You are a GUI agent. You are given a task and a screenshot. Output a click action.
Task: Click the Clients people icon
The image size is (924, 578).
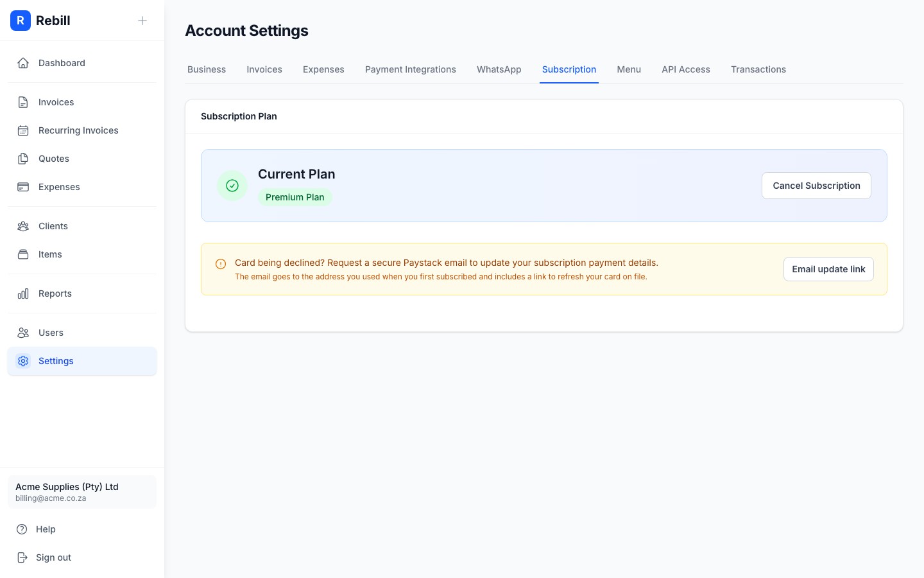click(x=23, y=226)
